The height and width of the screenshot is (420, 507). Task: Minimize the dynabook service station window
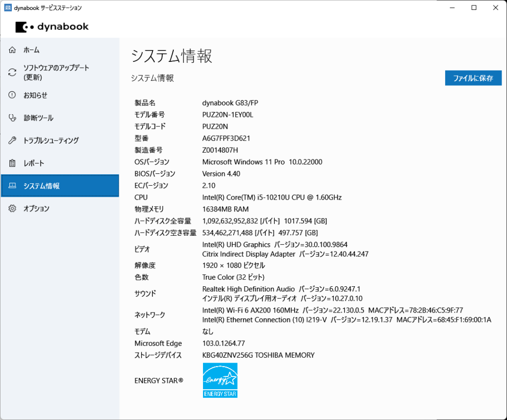tap(453, 8)
